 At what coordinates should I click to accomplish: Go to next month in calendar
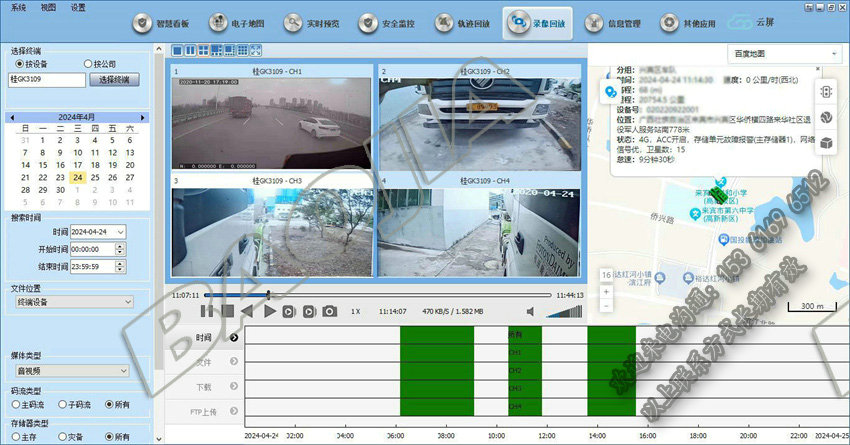tap(143, 117)
